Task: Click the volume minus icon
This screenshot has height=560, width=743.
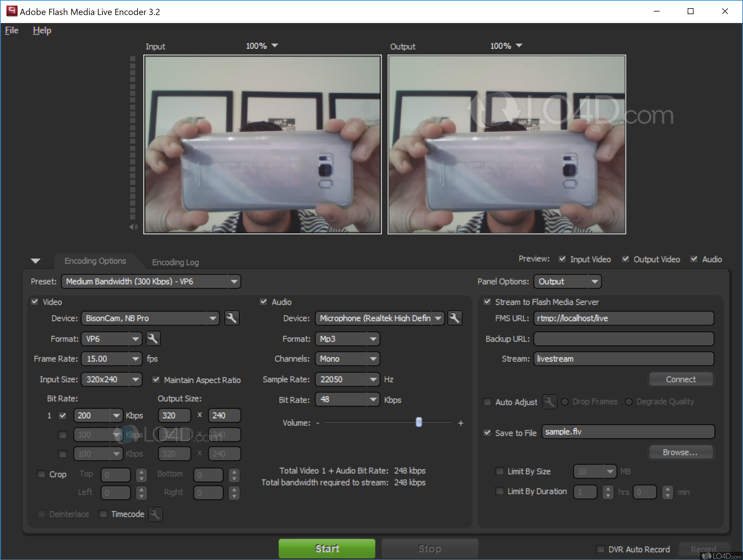Action: [318, 423]
